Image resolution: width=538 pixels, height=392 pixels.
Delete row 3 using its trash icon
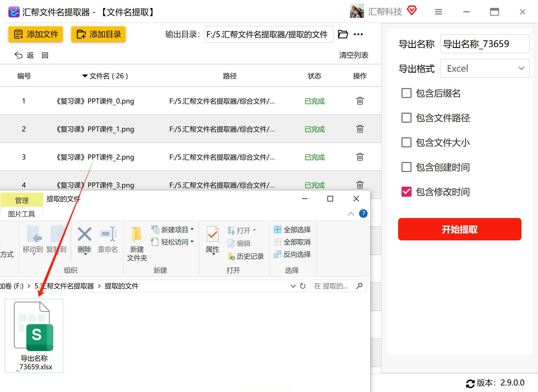click(360, 157)
